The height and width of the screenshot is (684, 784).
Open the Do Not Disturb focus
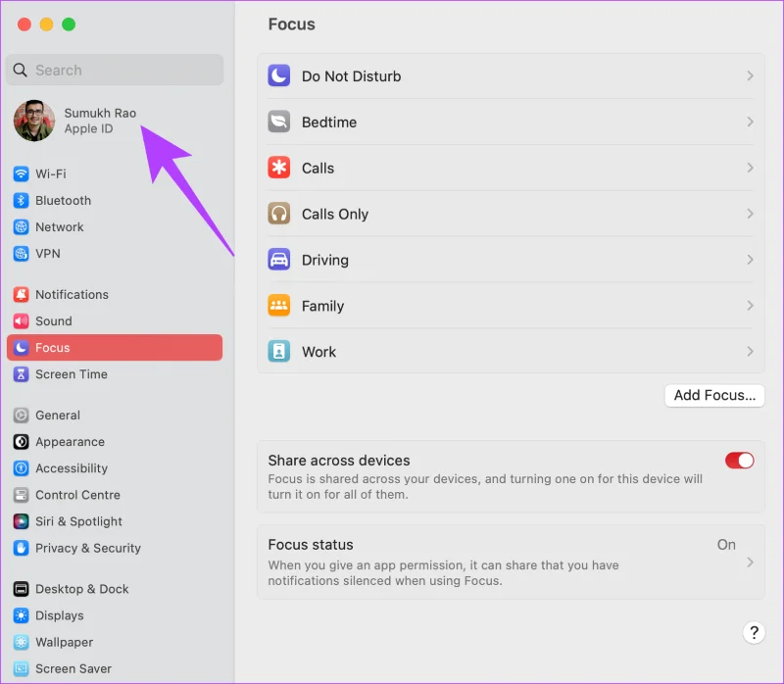511,75
